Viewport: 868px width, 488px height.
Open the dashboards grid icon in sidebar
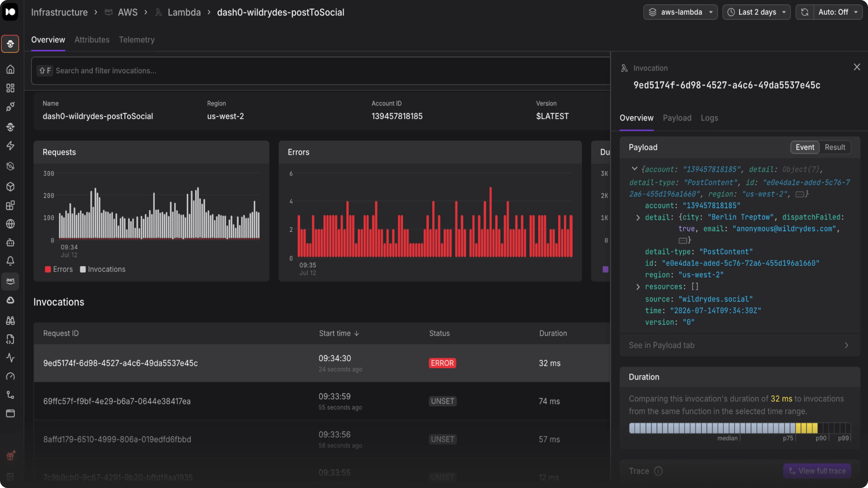(10, 88)
